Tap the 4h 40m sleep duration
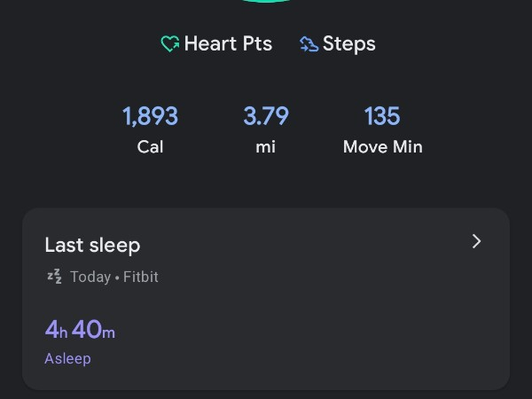532x399 pixels. [80, 330]
